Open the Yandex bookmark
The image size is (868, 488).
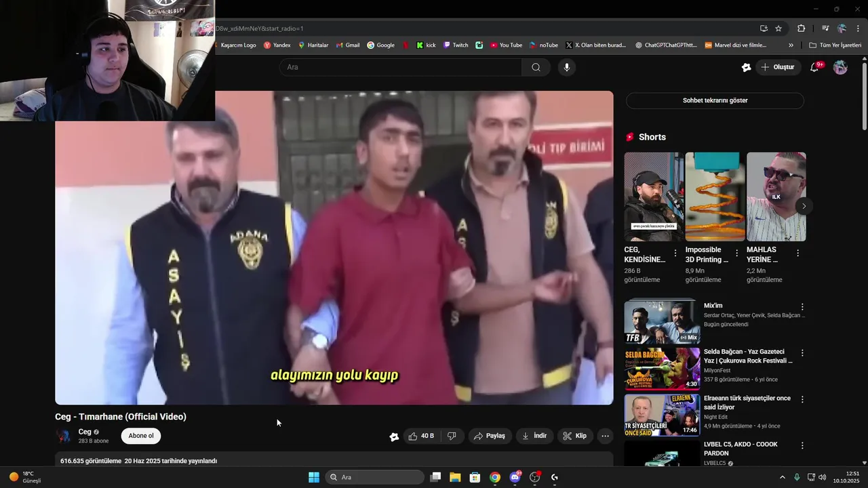tap(277, 45)
